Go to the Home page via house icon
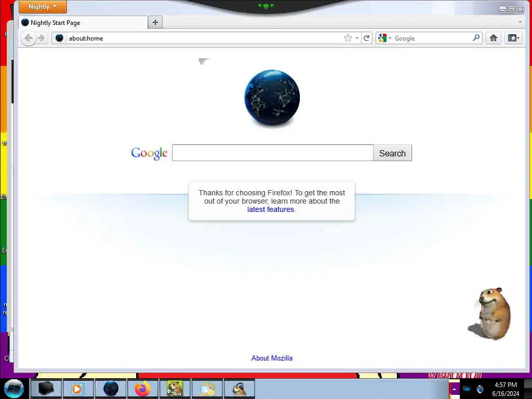Screen dimensions: 532x399 coord(494,38)
